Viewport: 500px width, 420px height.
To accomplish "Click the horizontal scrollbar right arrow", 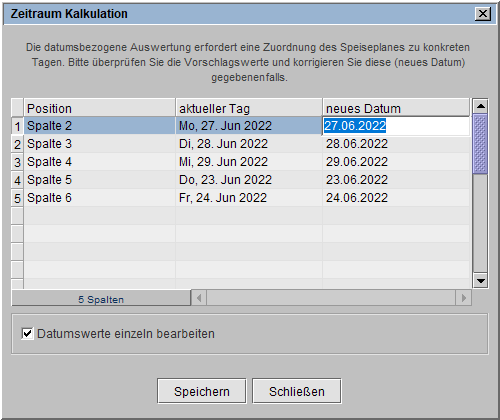I will (463, 298).
